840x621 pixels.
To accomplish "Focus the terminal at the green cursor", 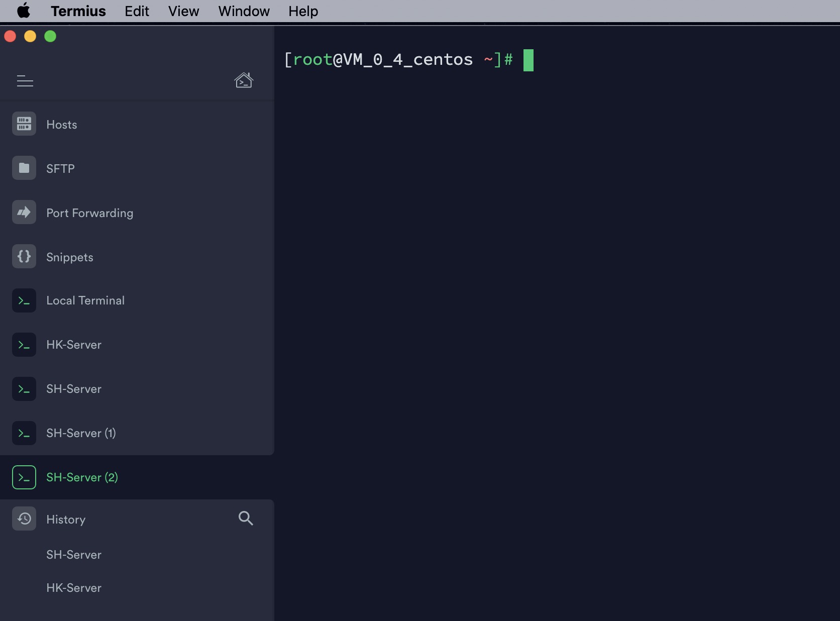I will (x=529, y=60).
